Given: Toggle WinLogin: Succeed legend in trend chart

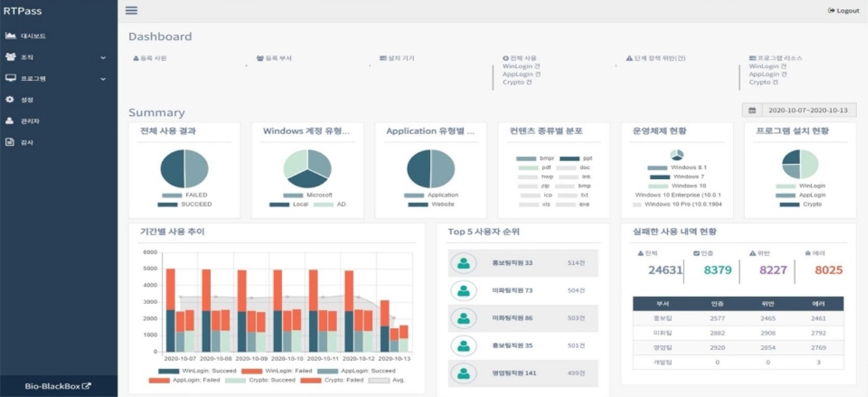Looking at the screenshot, I should coord(197,371).
